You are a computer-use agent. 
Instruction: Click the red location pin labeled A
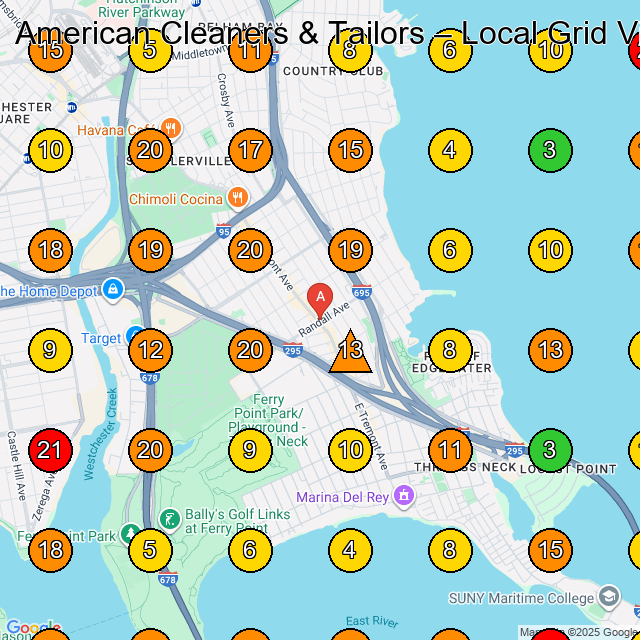tap(320, 301)
